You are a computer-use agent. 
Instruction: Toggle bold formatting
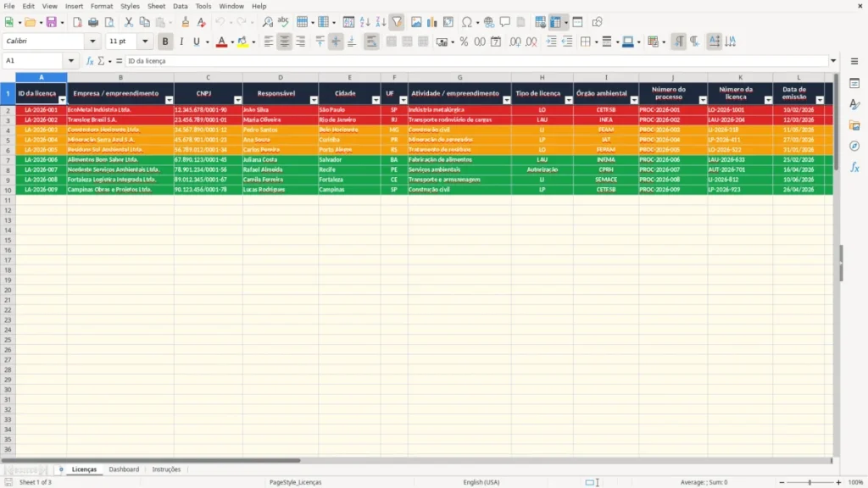165,42
